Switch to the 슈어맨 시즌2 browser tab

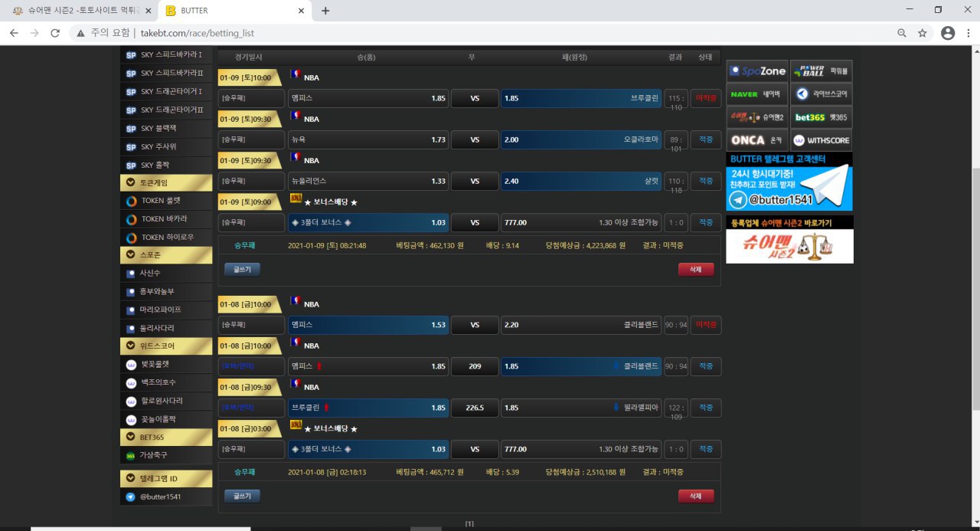click(x=77, y=11)
